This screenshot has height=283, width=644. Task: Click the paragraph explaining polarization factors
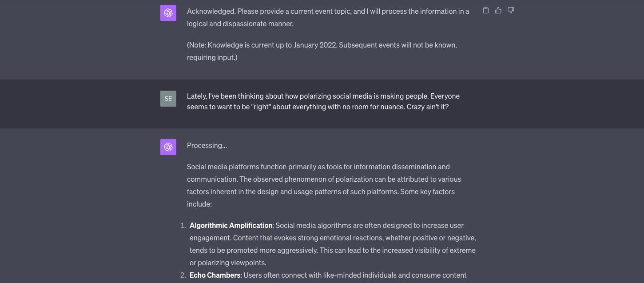[324, 185]
